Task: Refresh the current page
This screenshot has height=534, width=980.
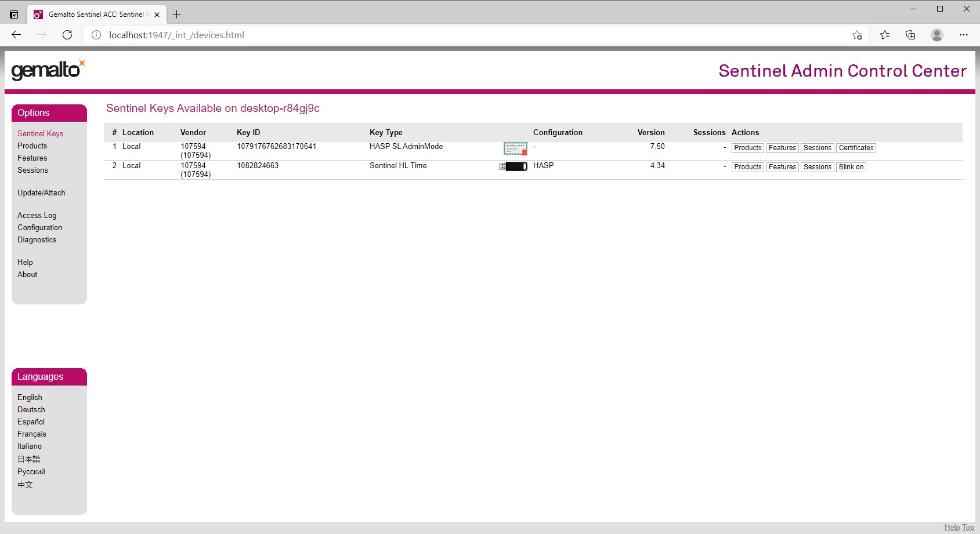Action: [x=67, y=35]
